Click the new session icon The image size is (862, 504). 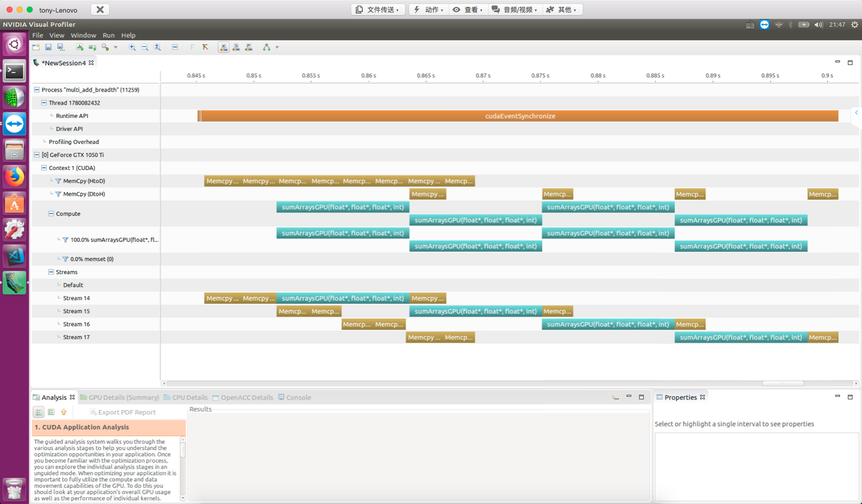36,47
